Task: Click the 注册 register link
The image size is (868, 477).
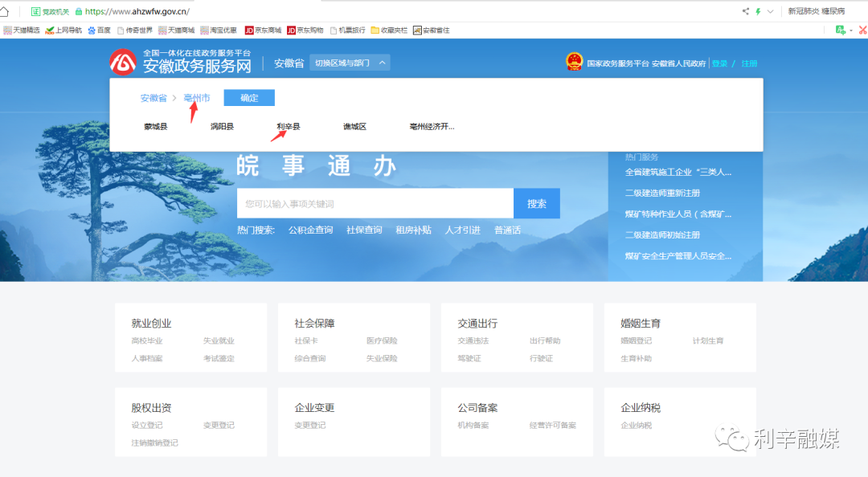Action: click(749, 63)
